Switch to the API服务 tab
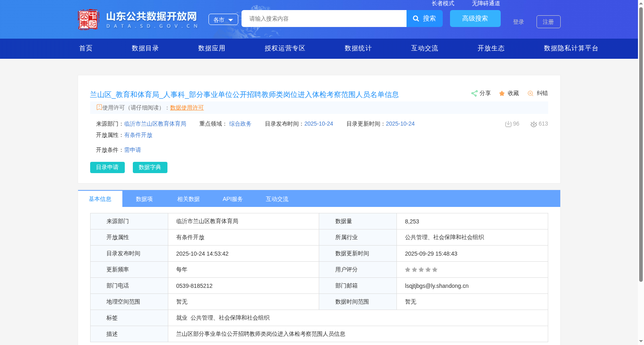The height and width of the screenshot is (345, 644). 233,199
